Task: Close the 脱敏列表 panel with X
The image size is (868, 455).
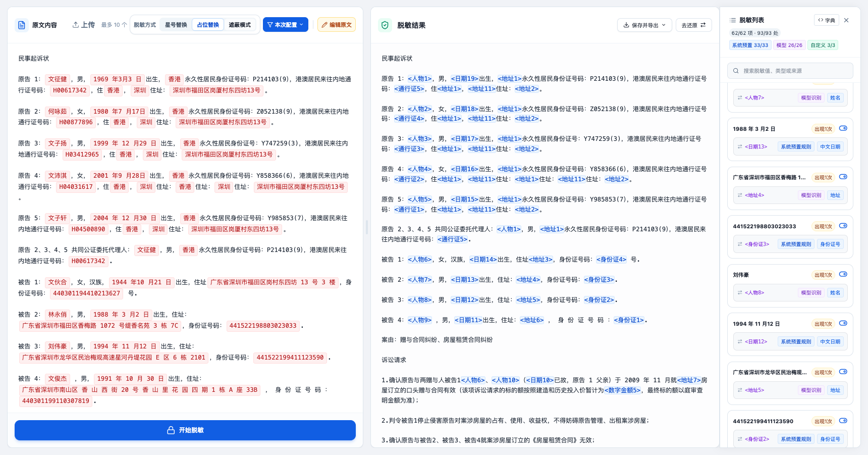Action: pos(846,20)
